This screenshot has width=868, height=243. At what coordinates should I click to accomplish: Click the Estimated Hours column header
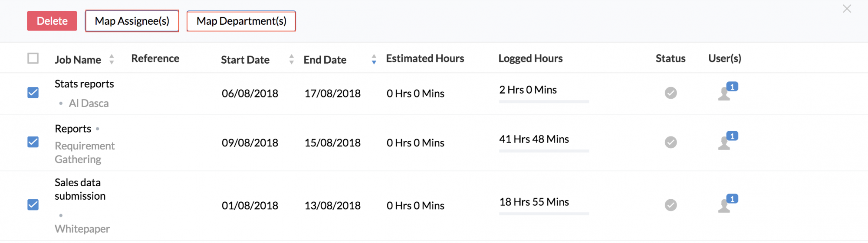pyautogui.click(x=425, y=58)
